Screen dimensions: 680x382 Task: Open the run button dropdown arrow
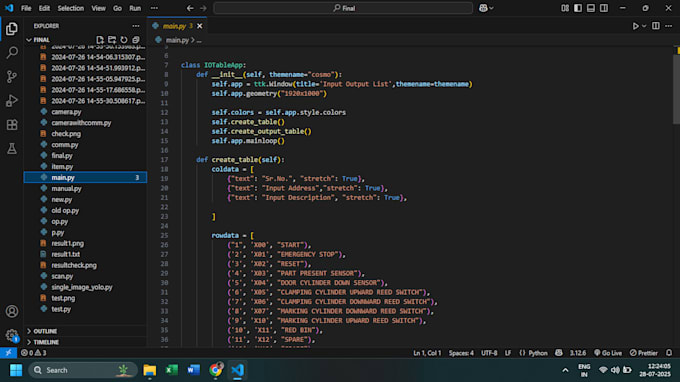point(644,26)
